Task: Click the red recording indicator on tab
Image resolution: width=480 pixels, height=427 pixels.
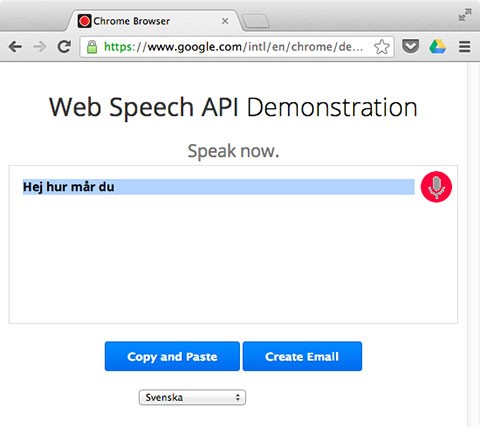Action: [84, 21]
